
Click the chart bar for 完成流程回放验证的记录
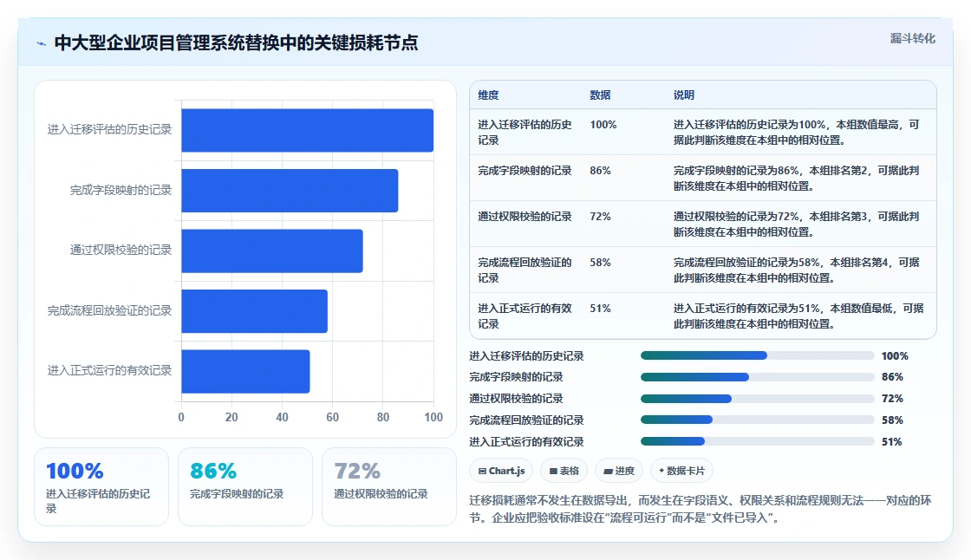click(x=255, y=311)
